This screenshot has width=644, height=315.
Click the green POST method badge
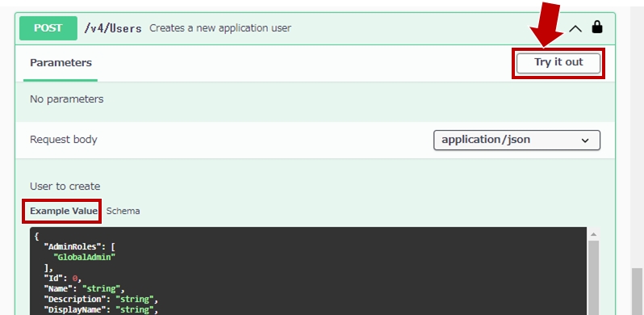[48, 28]
